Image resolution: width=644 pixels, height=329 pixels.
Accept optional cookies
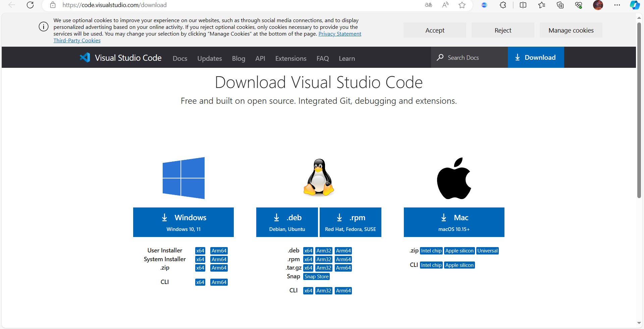(x=435, y=30)
